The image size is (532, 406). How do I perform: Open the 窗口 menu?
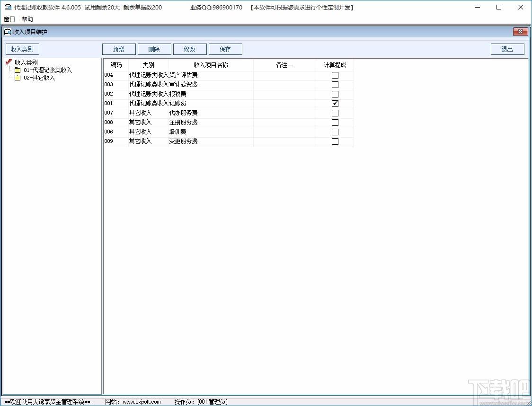(9, 19)
